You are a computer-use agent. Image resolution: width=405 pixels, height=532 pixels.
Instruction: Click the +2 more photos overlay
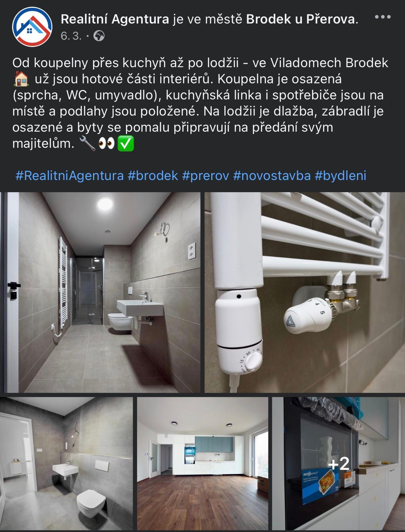click(x=339, y=464)
